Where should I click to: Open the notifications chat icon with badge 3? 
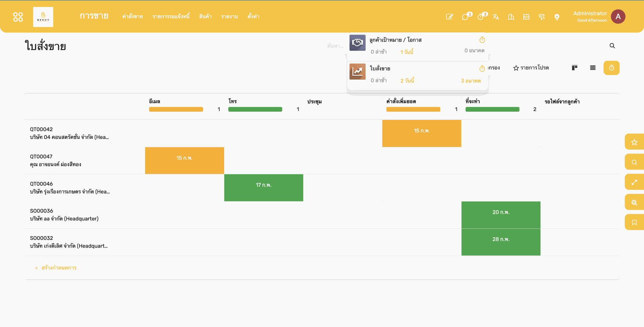[x=466, y=16]
